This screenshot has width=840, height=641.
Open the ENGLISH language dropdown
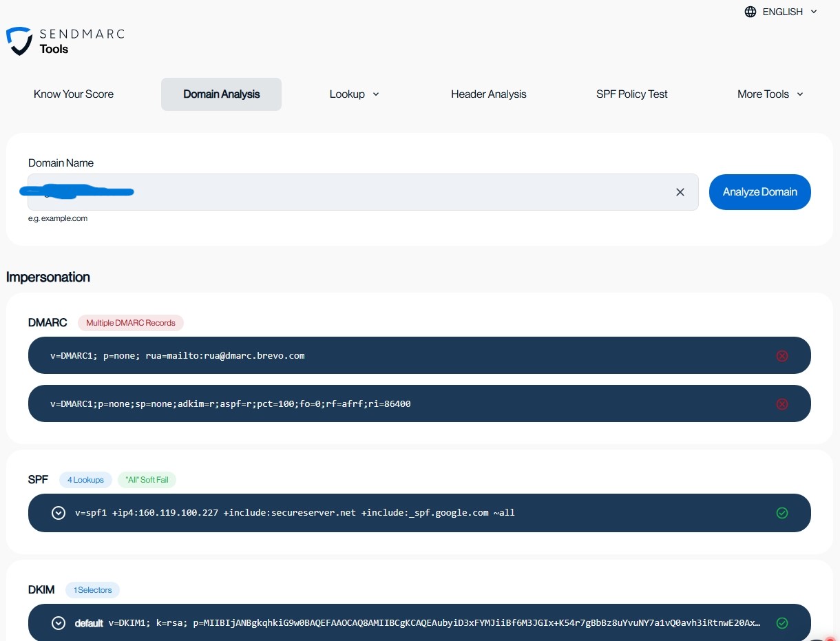coord(781,12)
